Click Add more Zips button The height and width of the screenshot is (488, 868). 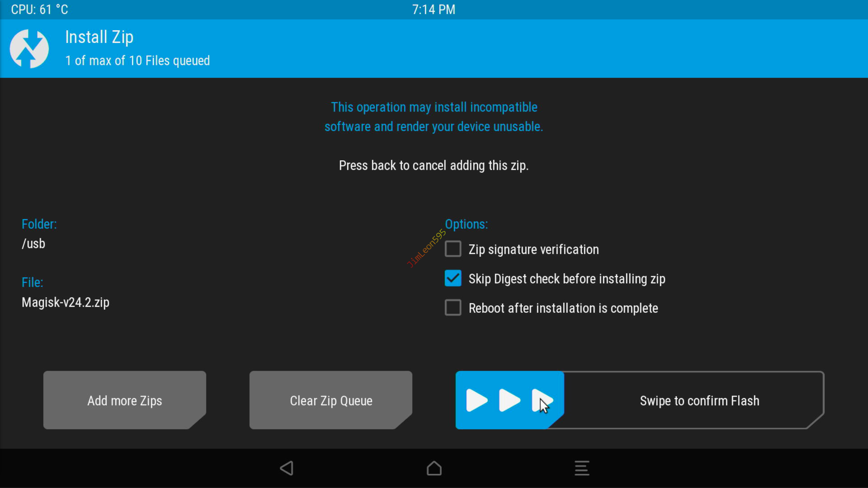124,400
